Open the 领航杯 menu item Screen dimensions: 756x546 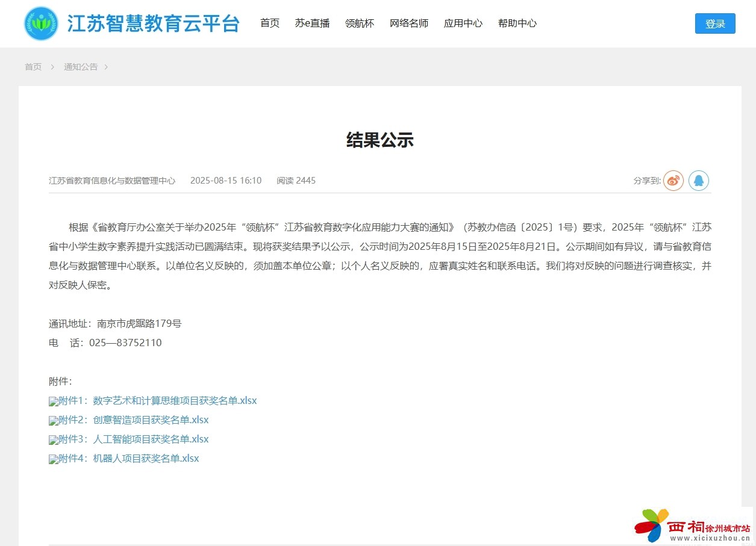coord(360,23)
